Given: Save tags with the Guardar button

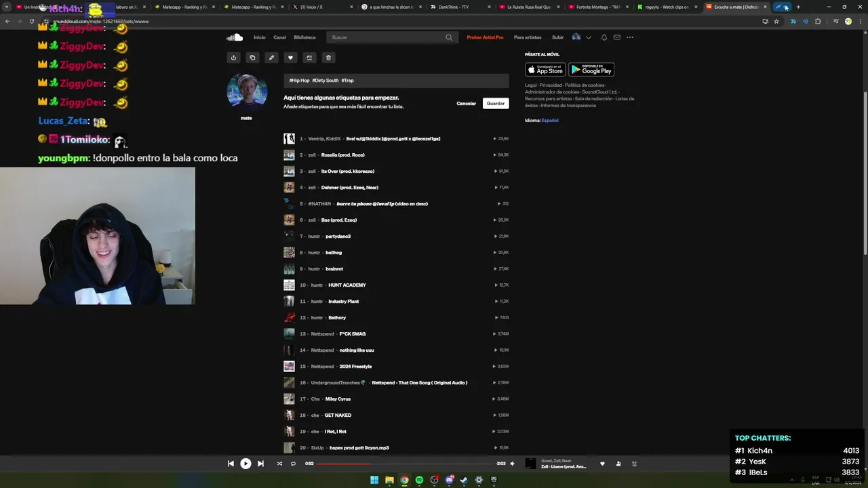Looking at the screenshot, I should point(496,104).
